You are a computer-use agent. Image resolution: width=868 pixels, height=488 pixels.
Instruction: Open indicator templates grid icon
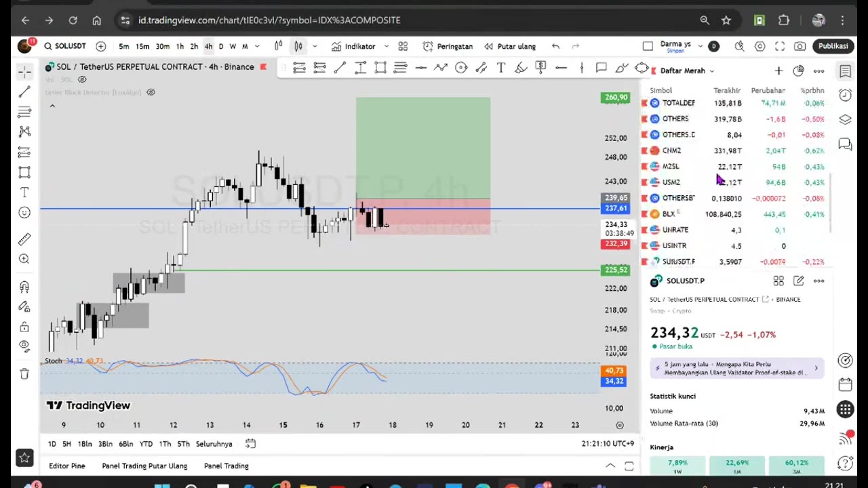point(403,46)
